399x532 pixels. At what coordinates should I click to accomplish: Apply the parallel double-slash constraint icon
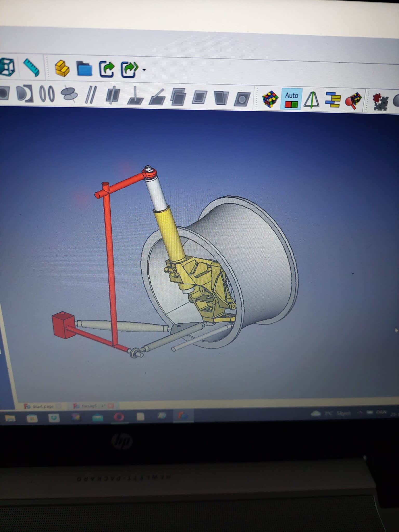(x=91, y=95)
